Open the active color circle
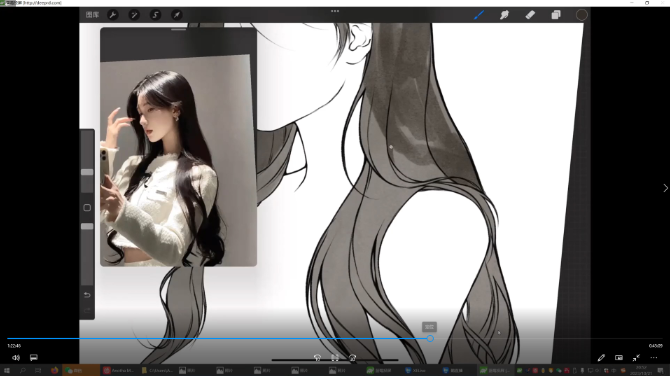 coord(582,15)
